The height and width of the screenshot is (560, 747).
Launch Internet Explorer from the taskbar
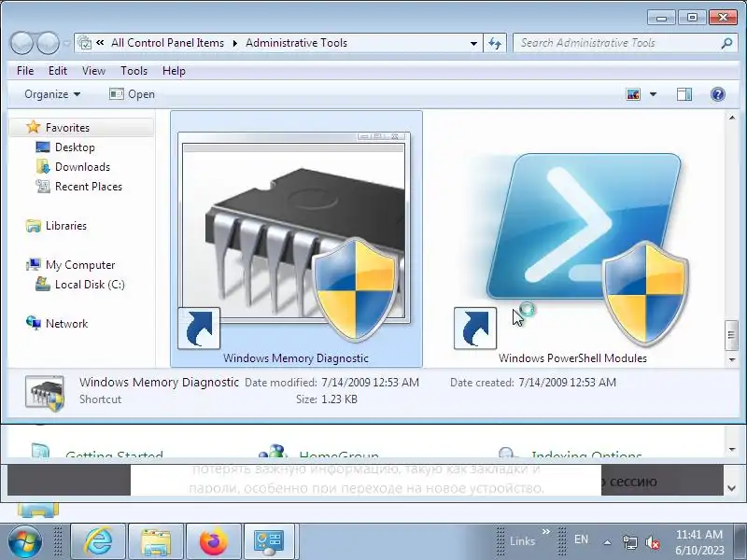[x=98, y=541]
